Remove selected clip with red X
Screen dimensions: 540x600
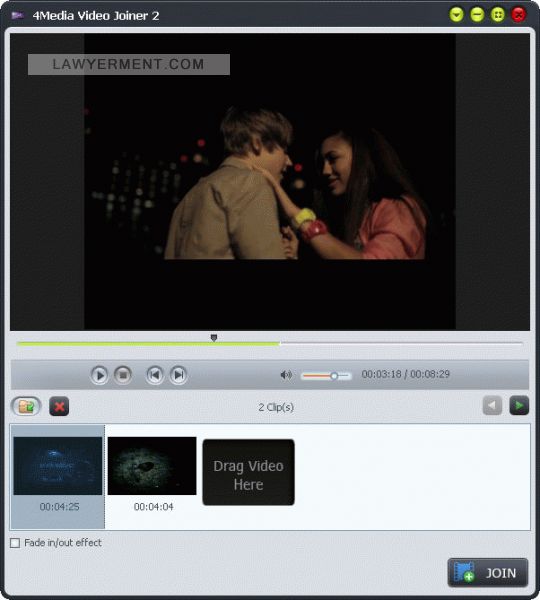59,406
